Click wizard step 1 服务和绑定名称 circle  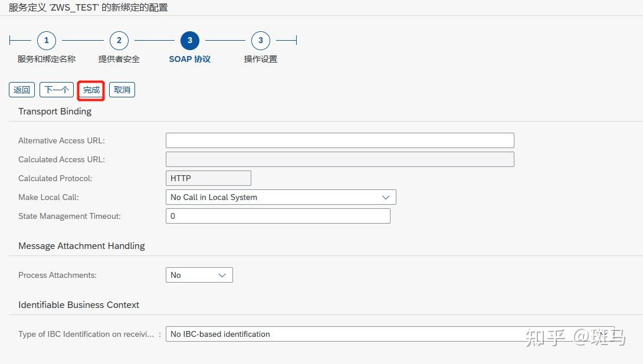pyautogui.click(x=46, y=40)
